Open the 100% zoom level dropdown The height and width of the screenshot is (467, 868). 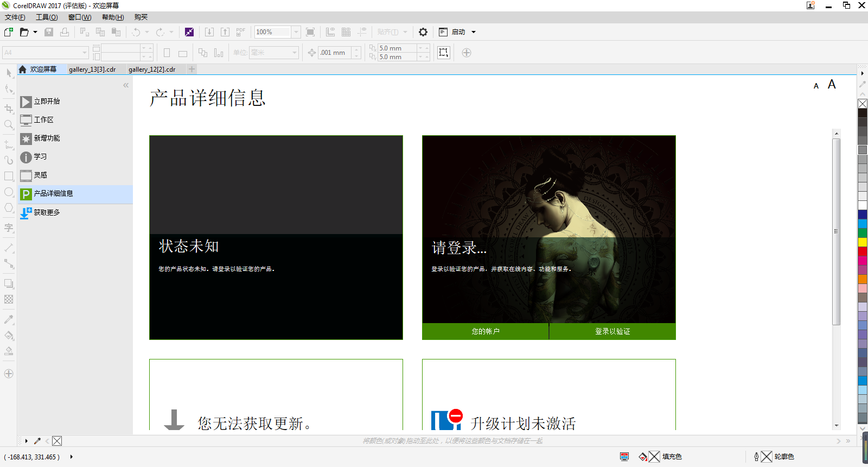[x=296, y=32]
